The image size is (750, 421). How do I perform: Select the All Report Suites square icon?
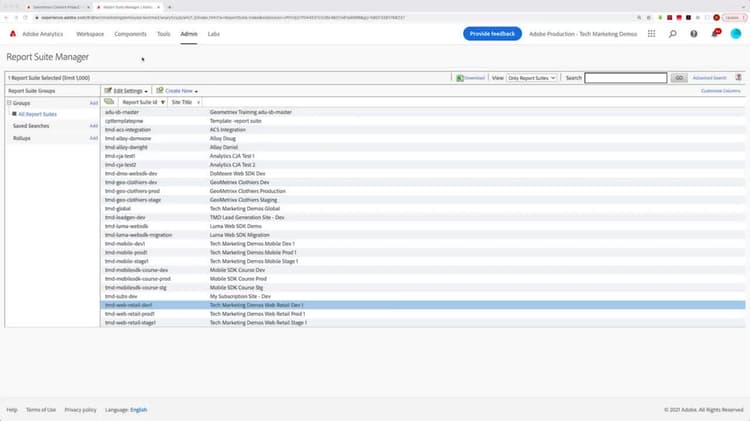coord(14,114)
